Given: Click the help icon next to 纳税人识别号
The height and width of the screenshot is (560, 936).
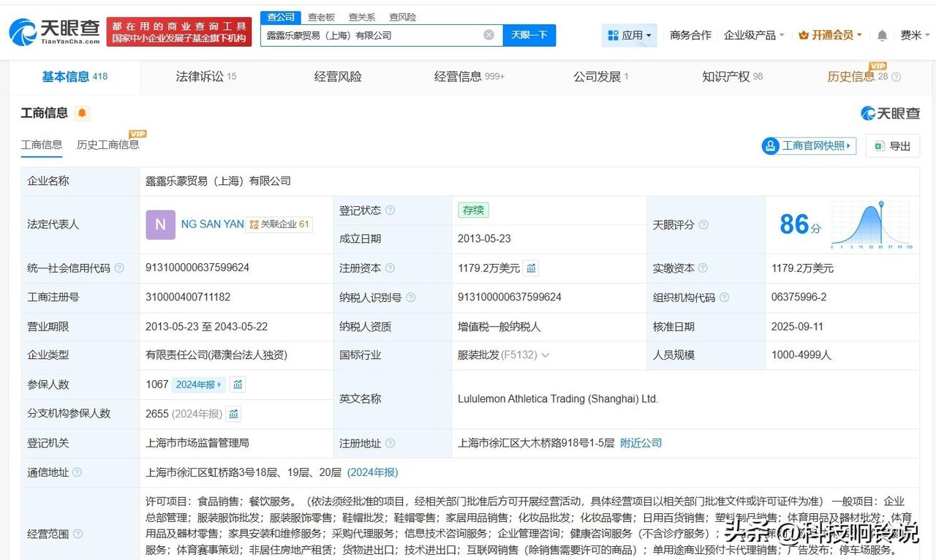Looking at the screenshot, I should click(410, 298).
